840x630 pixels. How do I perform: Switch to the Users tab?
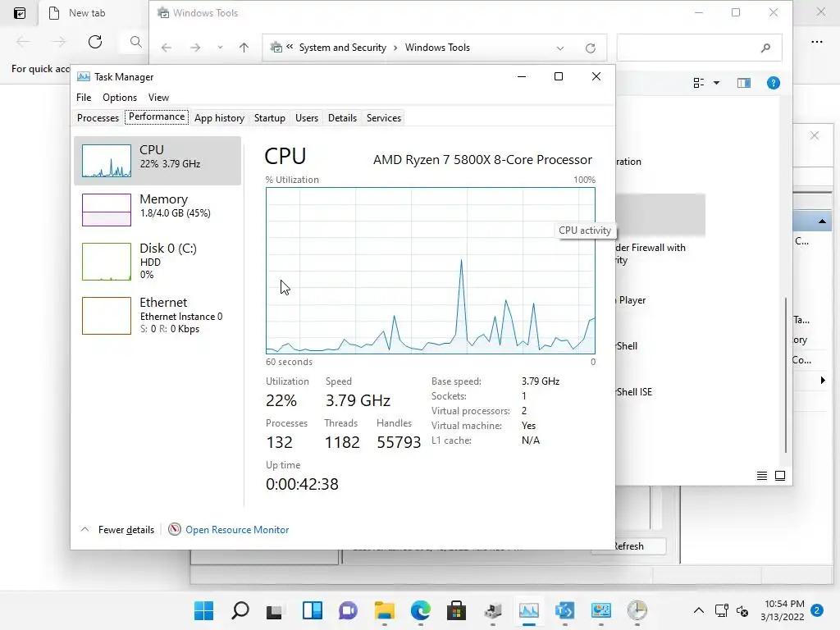(307, 118)
